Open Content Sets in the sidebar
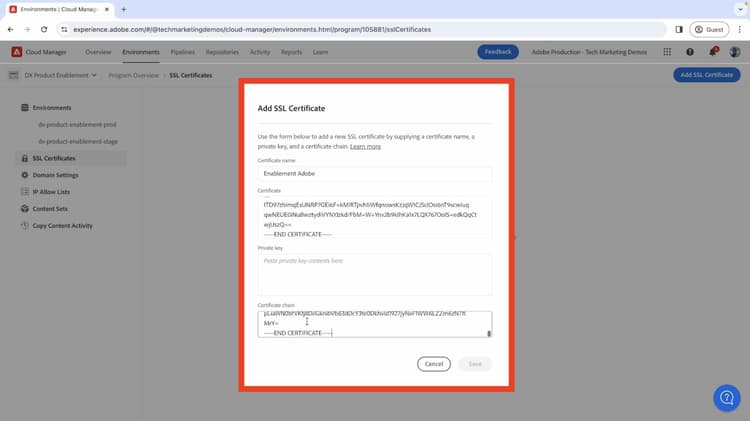Image resolution: width=750 pixels, height=421 pixels. point(50,209)
